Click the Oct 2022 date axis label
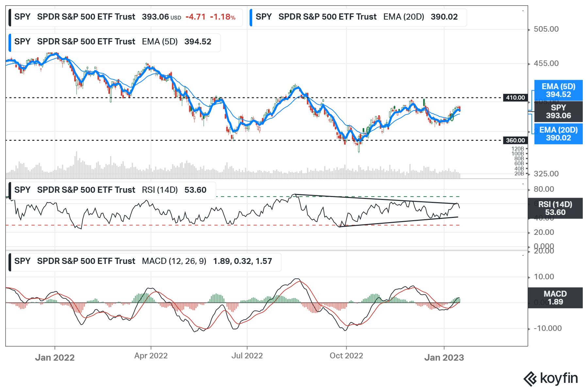This screenshot has width=588, height=392. pyautogui.click(x=346, y=356)
